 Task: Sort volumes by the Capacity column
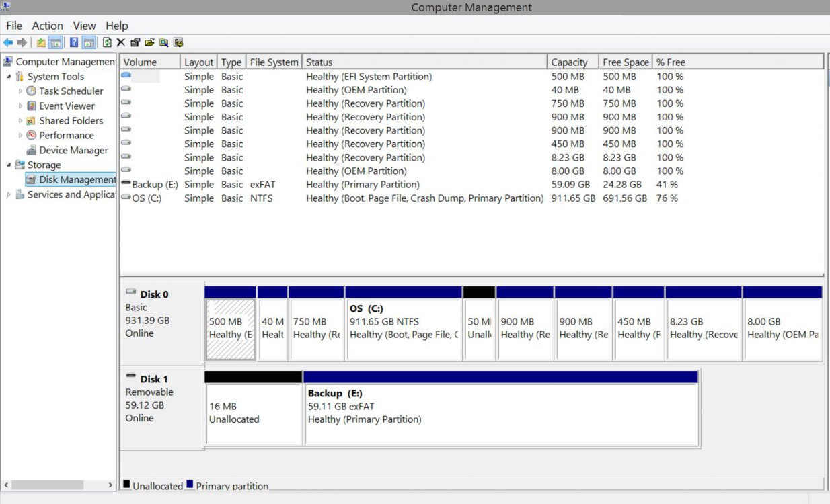tap(571, 61)
